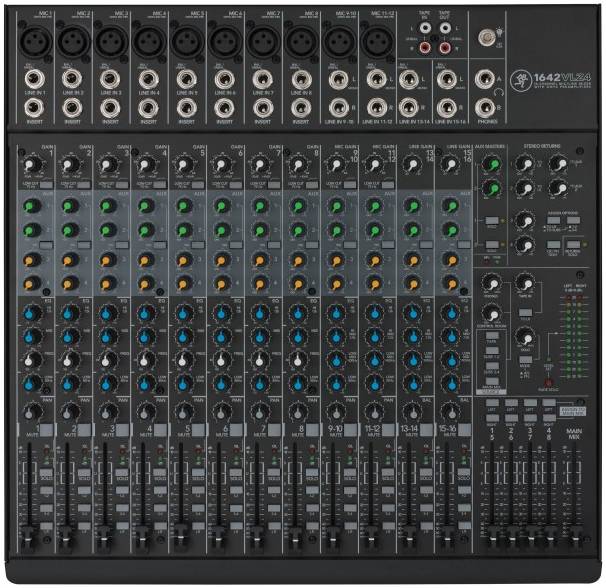Click the Phones B headphone jack
Viewport: 606px width, 588px height.
(x=485, y=108)
